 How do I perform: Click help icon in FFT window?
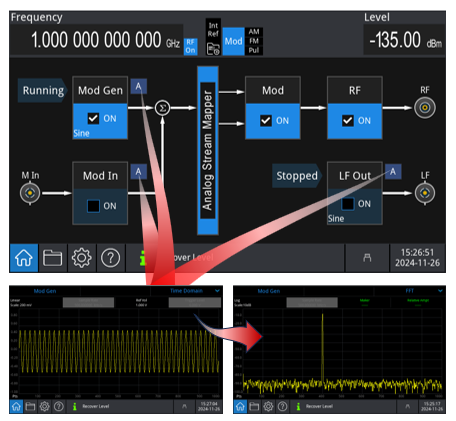[283, 406]
